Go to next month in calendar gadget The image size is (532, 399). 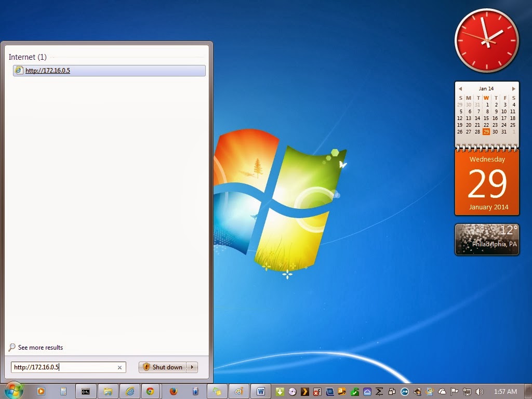coord(513,88)
